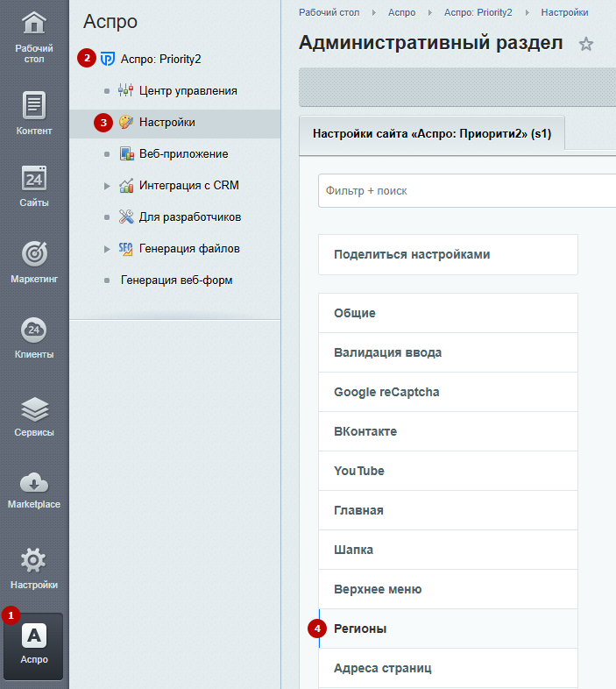Image resolution: width=616 pixels, height=689 pixels.
Task: Open the Сервисы layers icon
Action: click(x=34, y=409)
